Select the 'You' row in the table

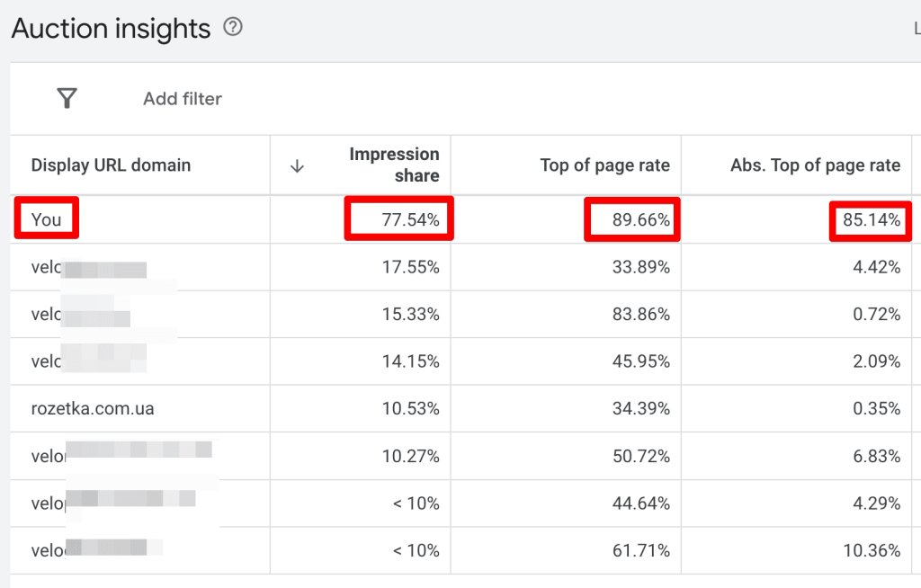click(x=45, y=218)
